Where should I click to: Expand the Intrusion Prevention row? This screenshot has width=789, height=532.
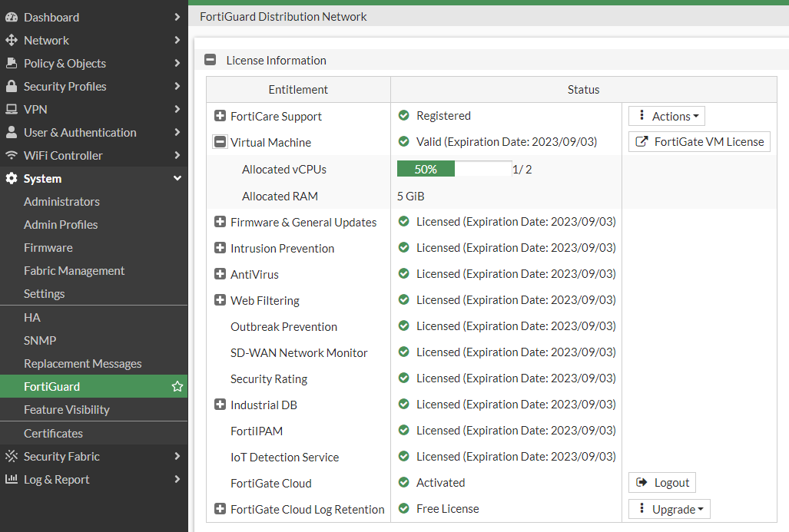tap(220, 248)
